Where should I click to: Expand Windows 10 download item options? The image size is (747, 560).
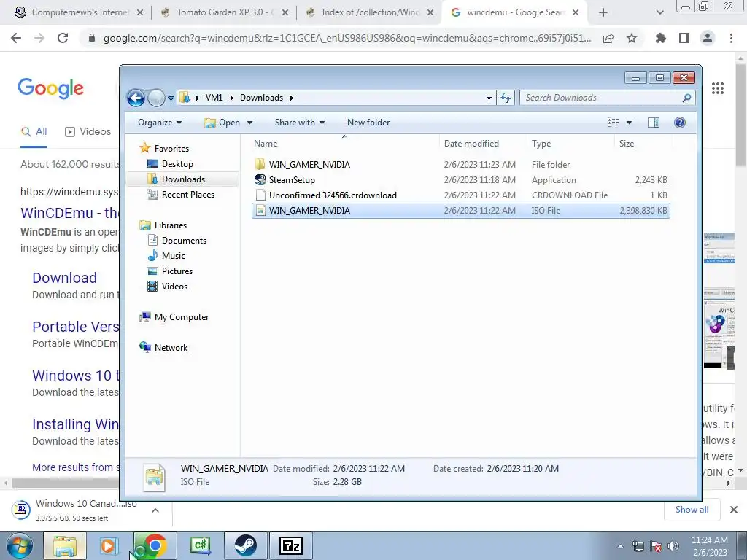pyautogui.click(x=155, y=510)
